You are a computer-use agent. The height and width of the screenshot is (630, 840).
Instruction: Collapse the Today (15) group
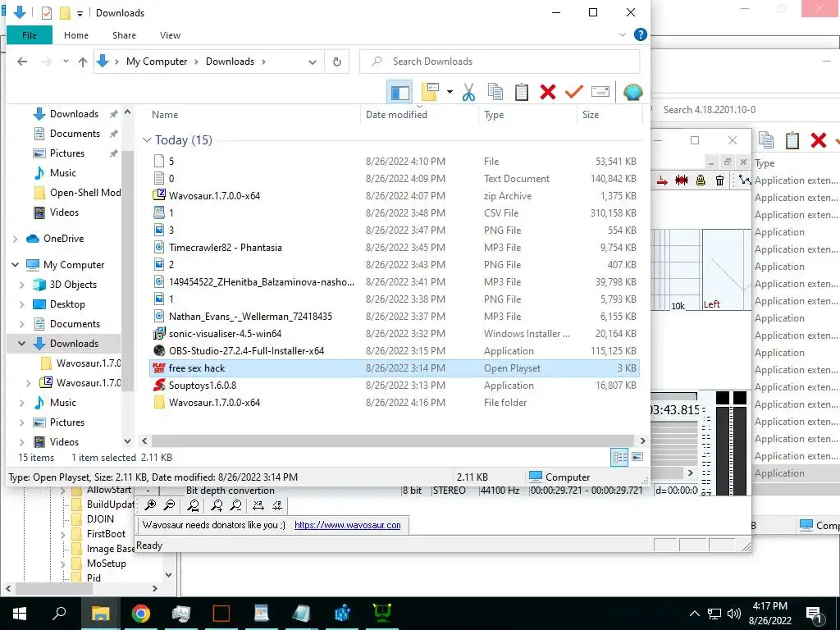point(147,140)
